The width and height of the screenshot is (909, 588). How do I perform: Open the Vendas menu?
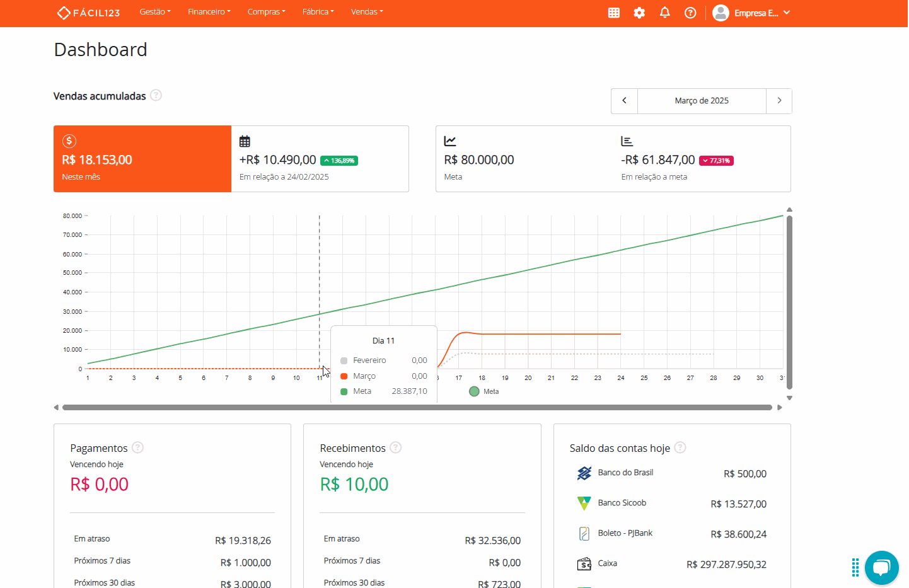point(367,12)
